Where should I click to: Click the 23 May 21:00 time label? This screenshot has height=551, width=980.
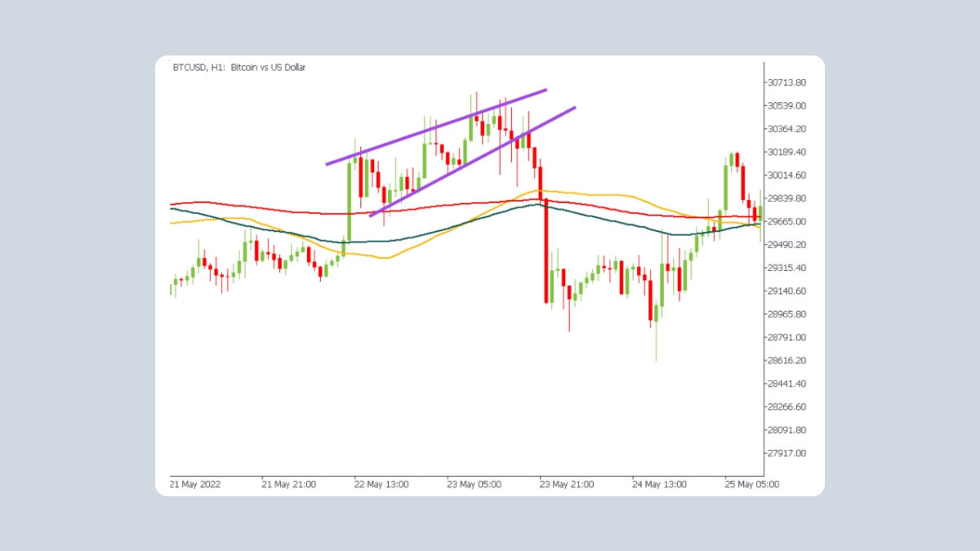point(566,484)
